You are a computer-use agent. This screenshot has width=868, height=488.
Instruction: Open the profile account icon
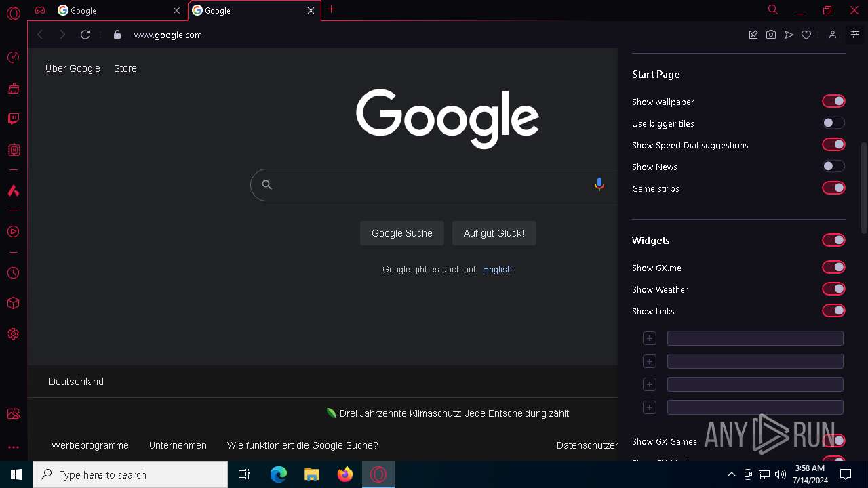pos(833,35)
